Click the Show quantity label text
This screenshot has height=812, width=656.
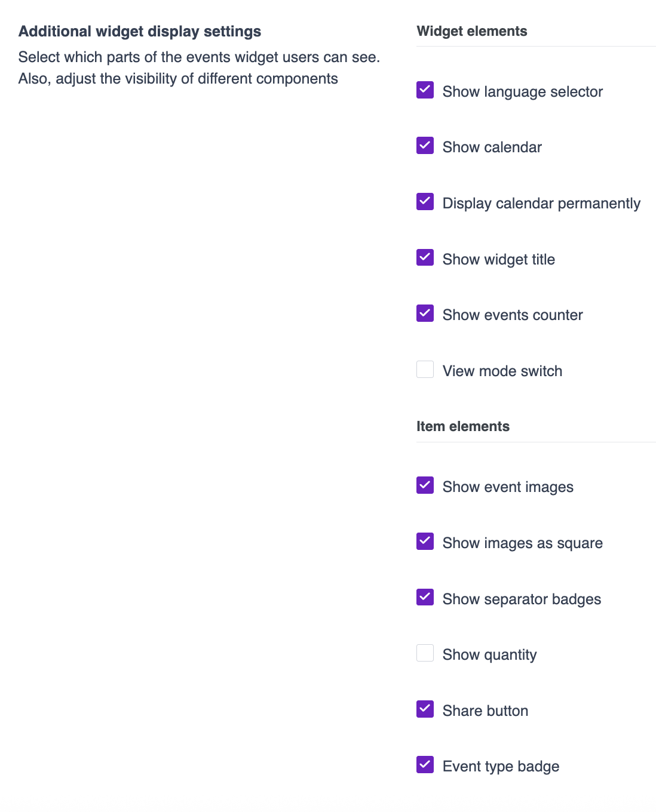pyautogui.click(x=489, y=655)
